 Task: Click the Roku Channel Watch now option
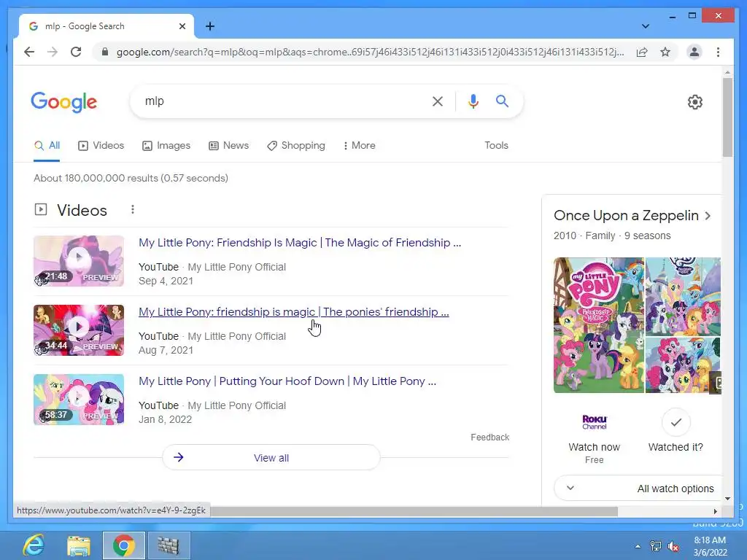coord(594,438)
